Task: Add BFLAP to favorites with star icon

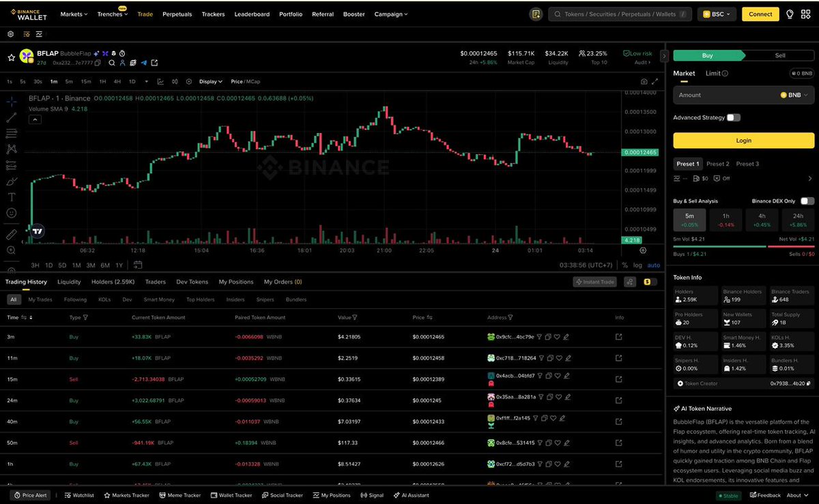Action: [x=12, y=58]
